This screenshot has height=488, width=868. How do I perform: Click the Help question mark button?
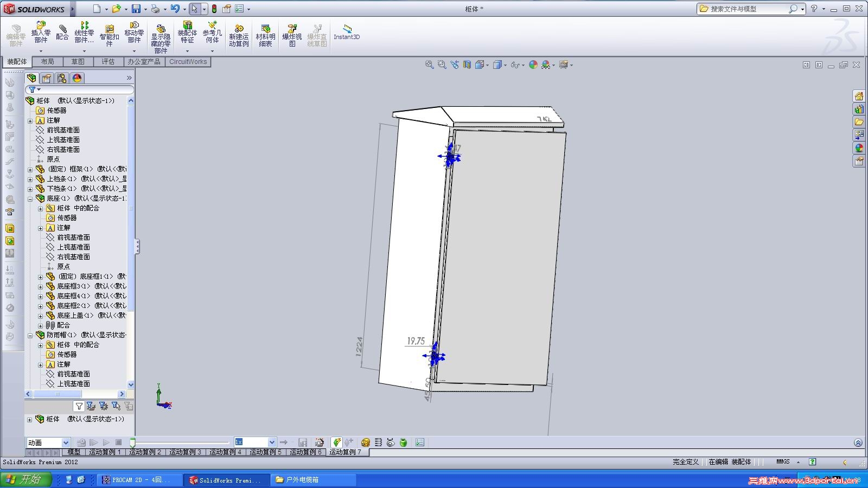coord(814,9)
